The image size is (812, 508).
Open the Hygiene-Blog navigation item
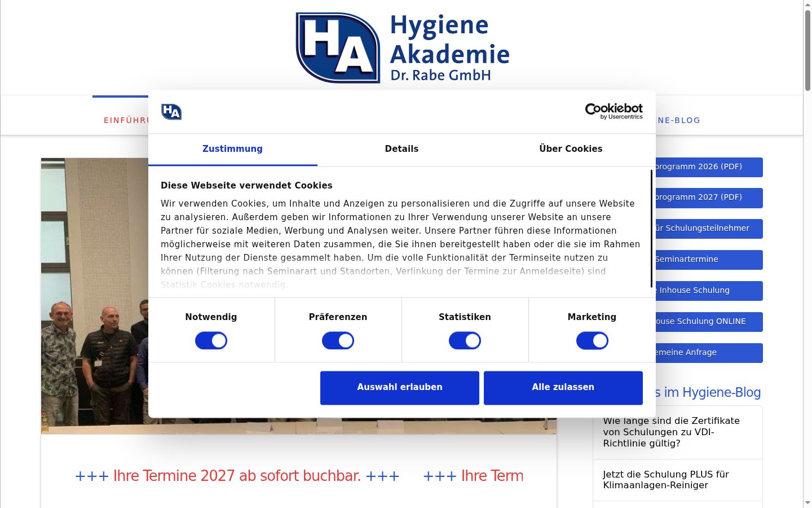coord(678,120)
